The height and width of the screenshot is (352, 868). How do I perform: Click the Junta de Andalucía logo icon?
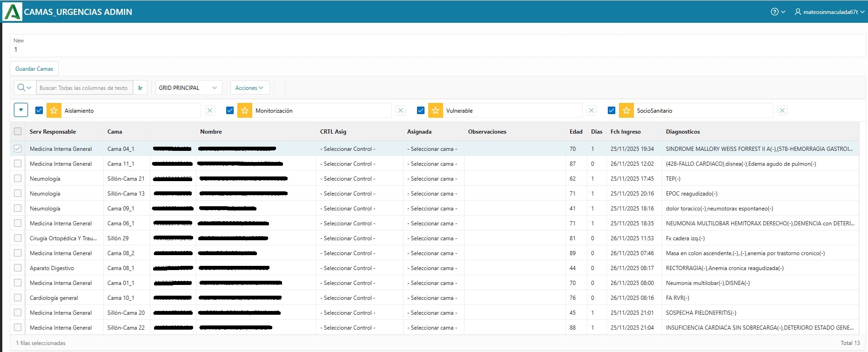[x=12, y=12]
